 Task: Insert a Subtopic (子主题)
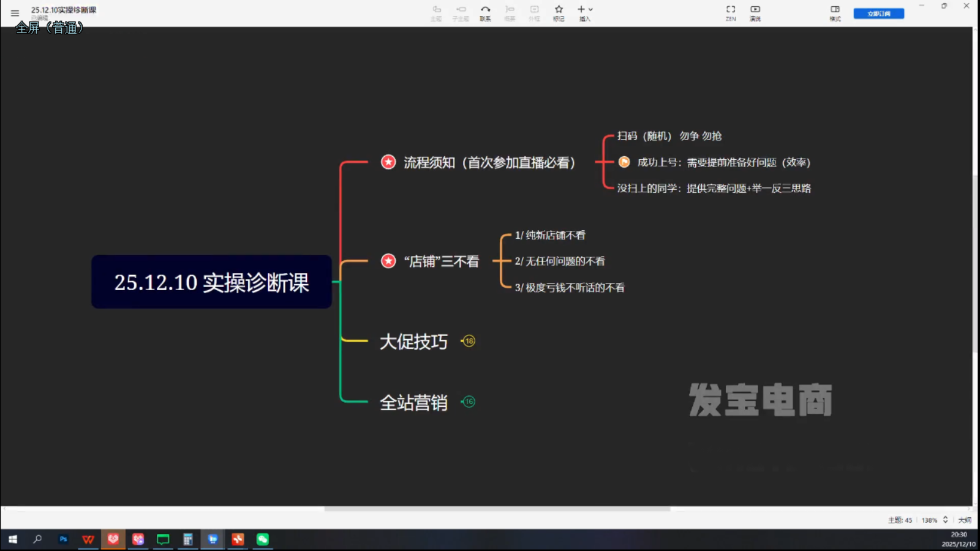pos(461,13)
